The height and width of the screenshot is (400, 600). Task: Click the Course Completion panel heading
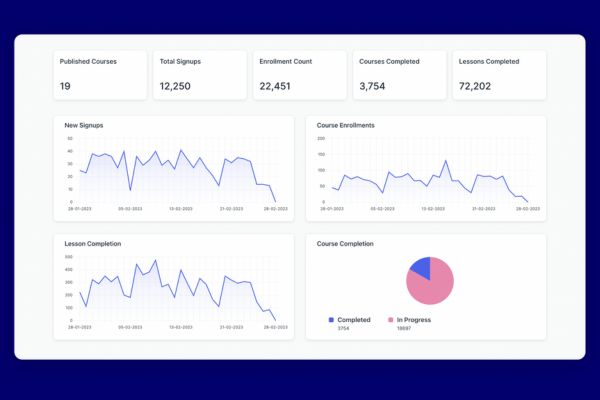345,244
